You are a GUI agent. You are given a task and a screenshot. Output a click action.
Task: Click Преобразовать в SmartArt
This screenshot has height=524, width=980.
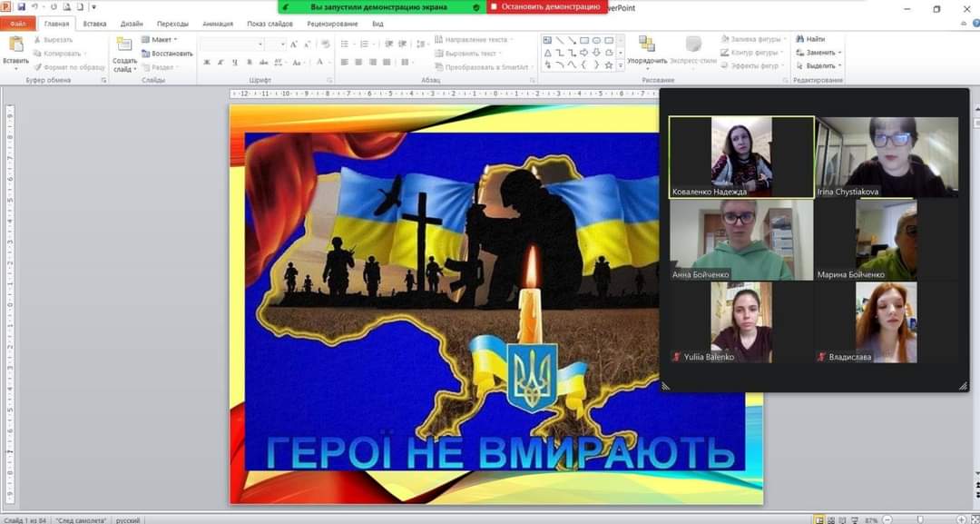coord(483,67)
